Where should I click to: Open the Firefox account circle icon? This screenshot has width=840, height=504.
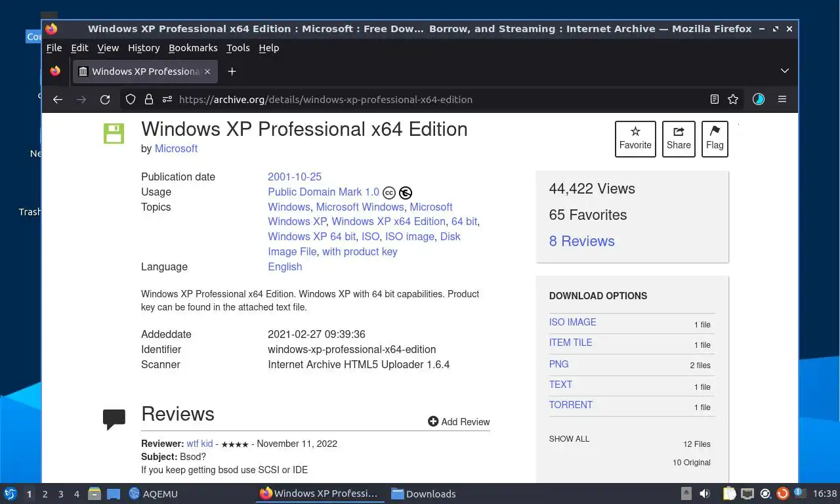coord(759,100)
